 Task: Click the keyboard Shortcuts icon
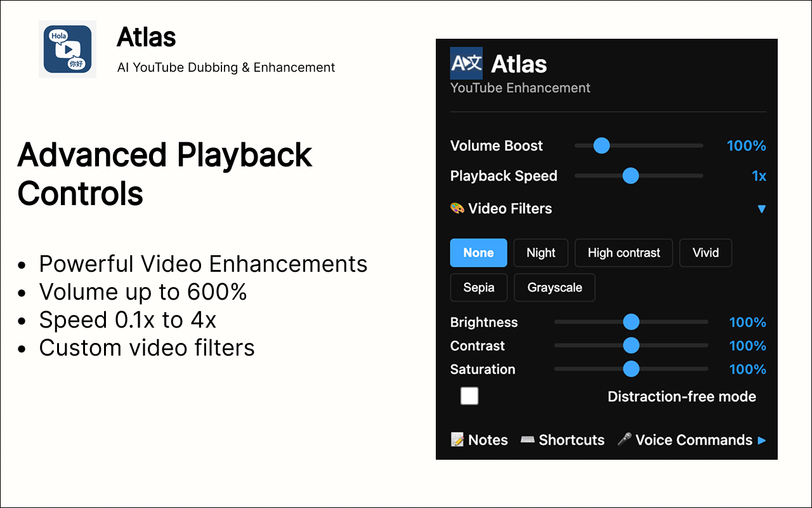[528, 439]
